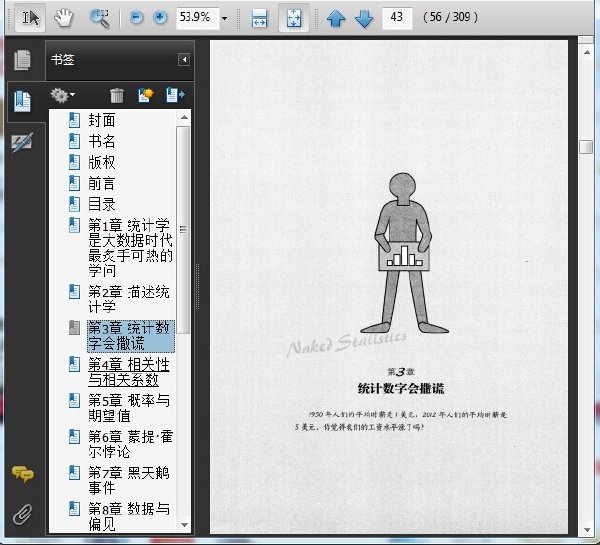Screen dimensions: 600x545
Task: Open the Signatures panel
Action: coord(22,143)
